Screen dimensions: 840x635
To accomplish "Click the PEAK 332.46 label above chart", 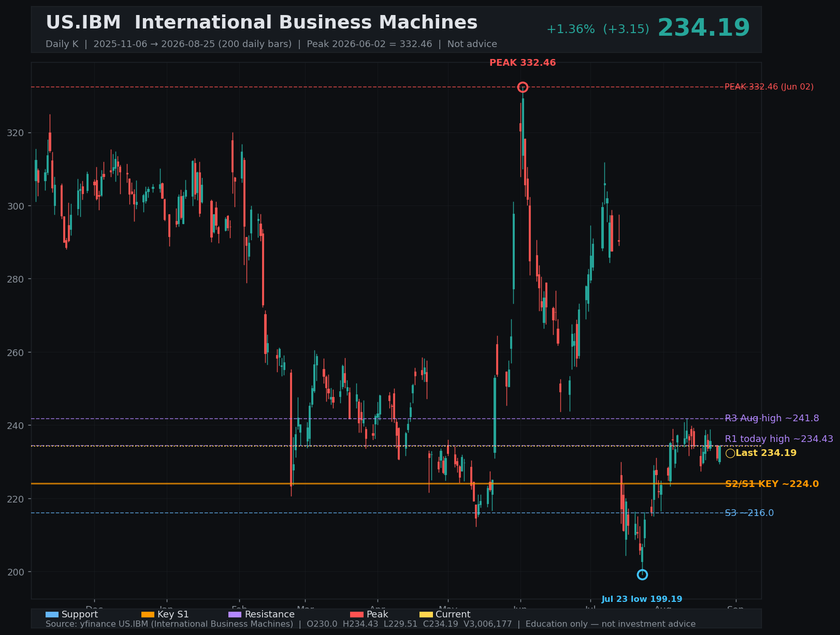I will point(523,63).
